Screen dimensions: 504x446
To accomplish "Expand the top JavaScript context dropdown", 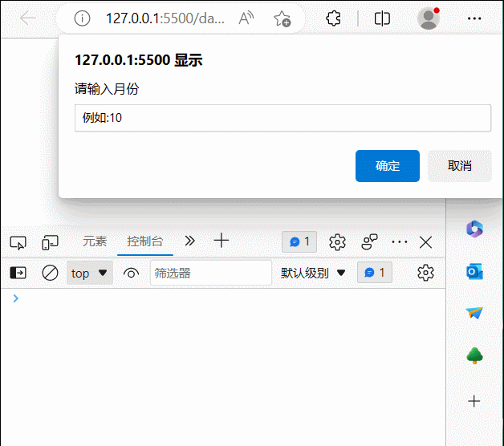I will click(90, 273).
